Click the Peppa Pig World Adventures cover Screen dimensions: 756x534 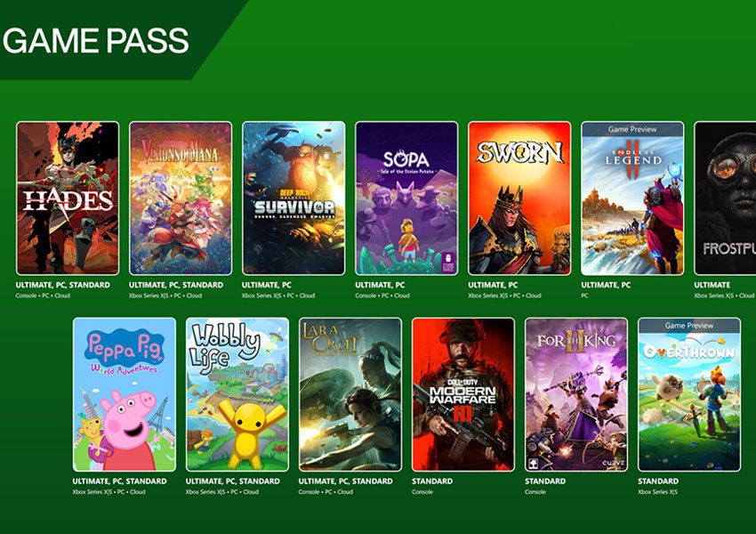pos(125,394)
